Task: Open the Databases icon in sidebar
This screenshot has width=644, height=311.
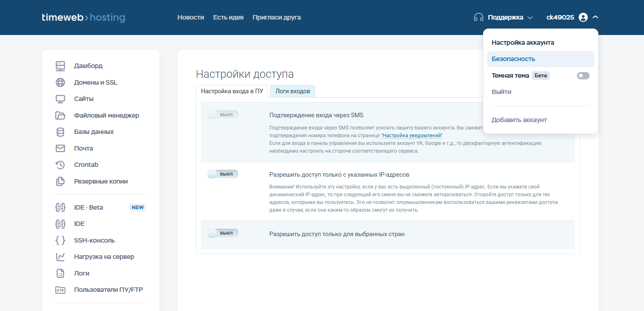Action: (60, 132)
